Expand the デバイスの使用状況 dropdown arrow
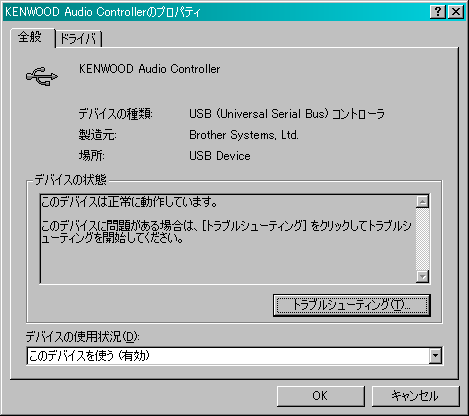The image size is (469, 416). tap(435, 356)
